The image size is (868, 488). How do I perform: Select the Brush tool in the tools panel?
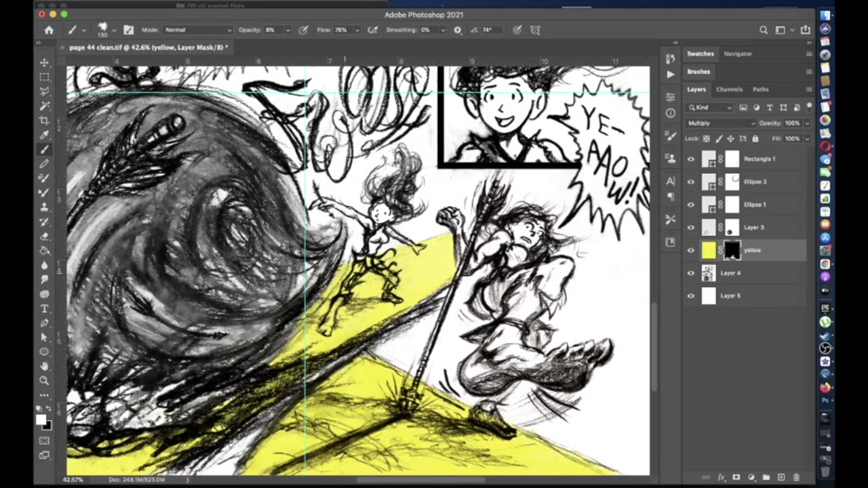point(45,149)
